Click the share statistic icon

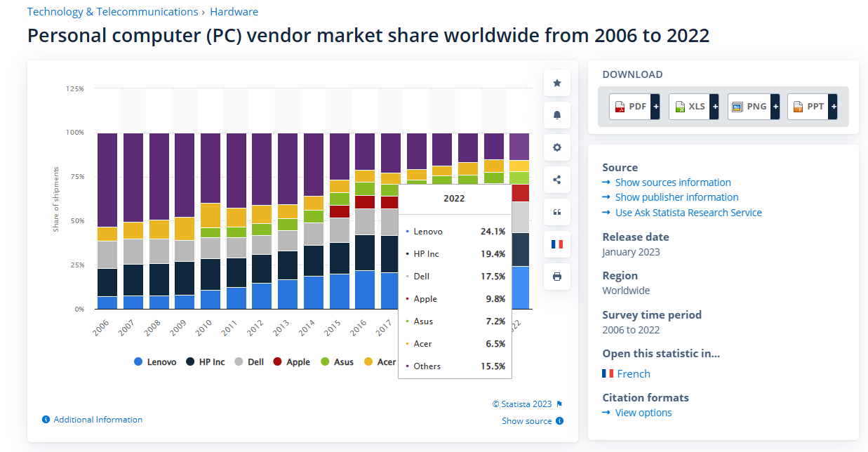pos(557,180)
